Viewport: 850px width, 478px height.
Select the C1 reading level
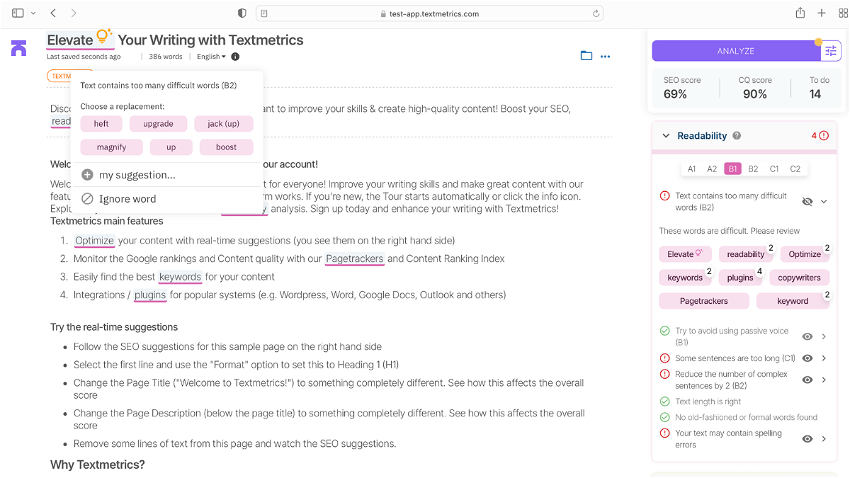pos(774,169)
